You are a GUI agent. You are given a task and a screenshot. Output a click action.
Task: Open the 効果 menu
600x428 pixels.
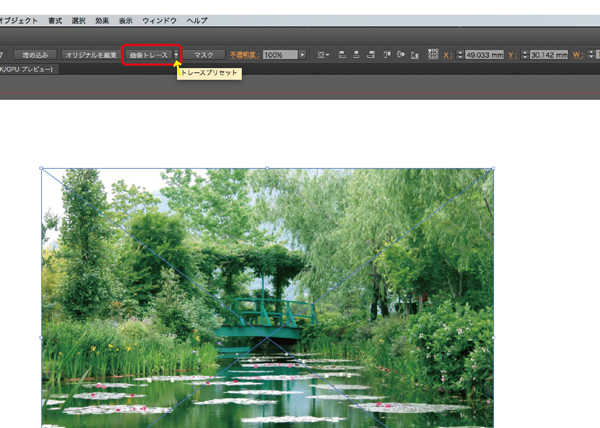point(103,20)
